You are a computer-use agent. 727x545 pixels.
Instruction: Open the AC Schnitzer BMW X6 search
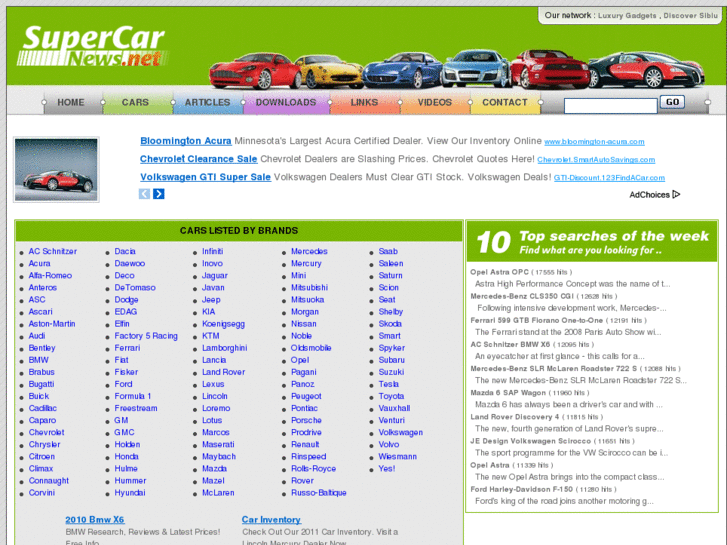510,345
